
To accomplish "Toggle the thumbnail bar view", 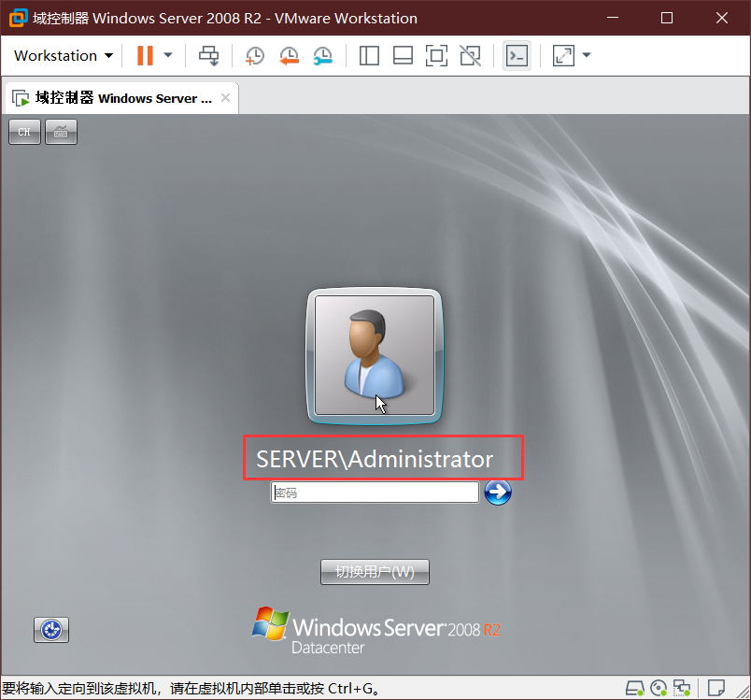I will (403, 55).
